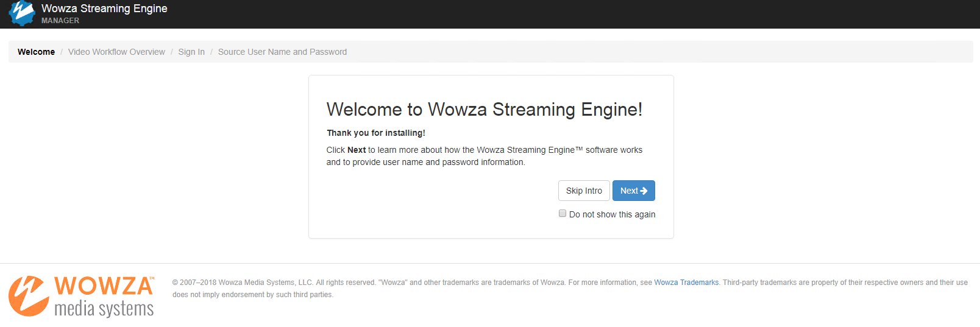
Task: Click the MANAGER subtitle in the header
Action: click(x=60, y=21)
